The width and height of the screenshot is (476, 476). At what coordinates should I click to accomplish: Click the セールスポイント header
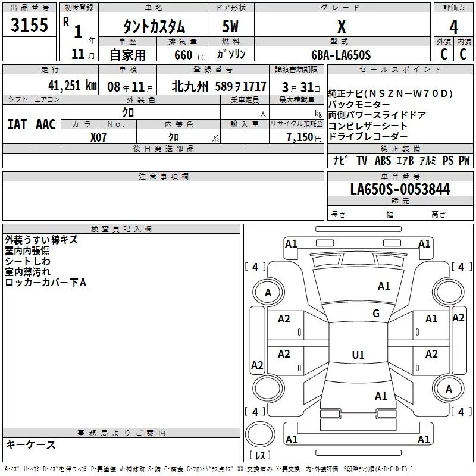click(x=400, y=69)
